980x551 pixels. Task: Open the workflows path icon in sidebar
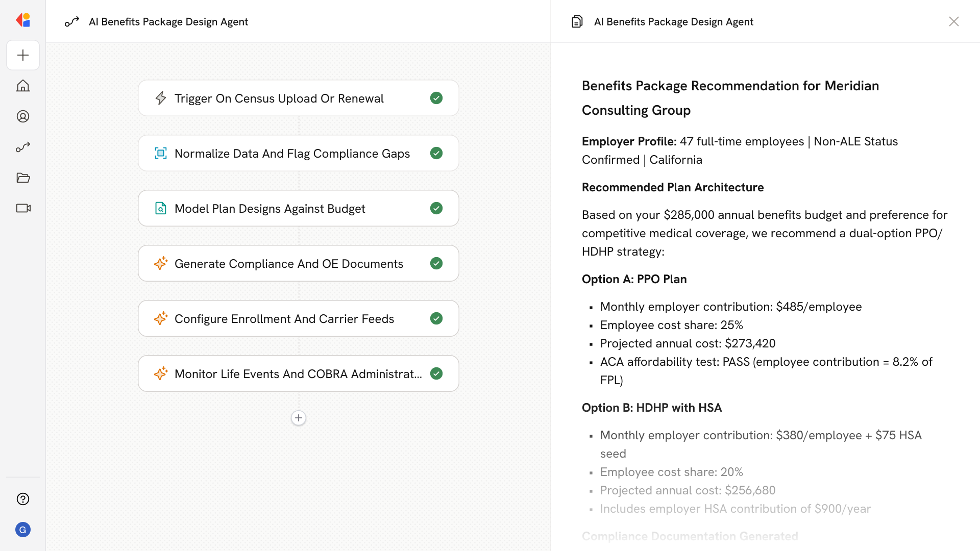click(x=23, y=147)
